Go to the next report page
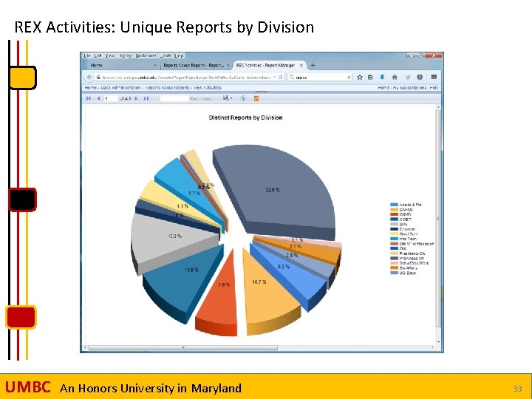The image size is (532, 399). 137,98
